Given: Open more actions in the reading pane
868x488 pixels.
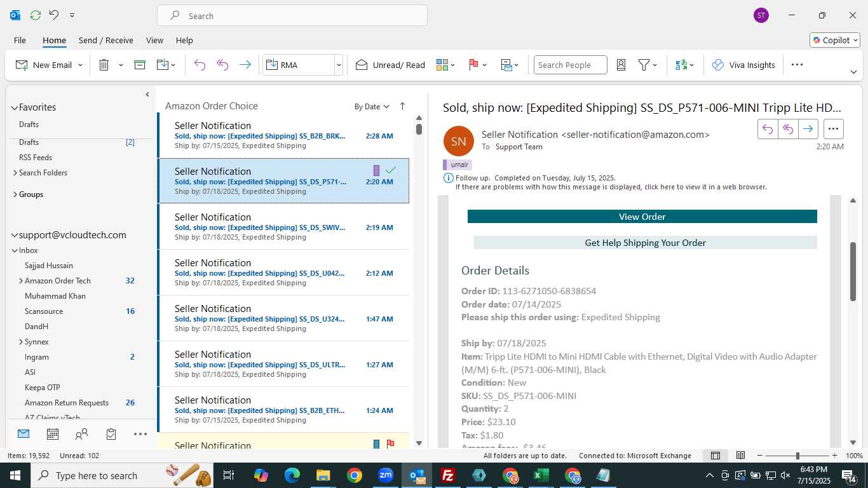Looking at the screenshot, I should [834, 129].
